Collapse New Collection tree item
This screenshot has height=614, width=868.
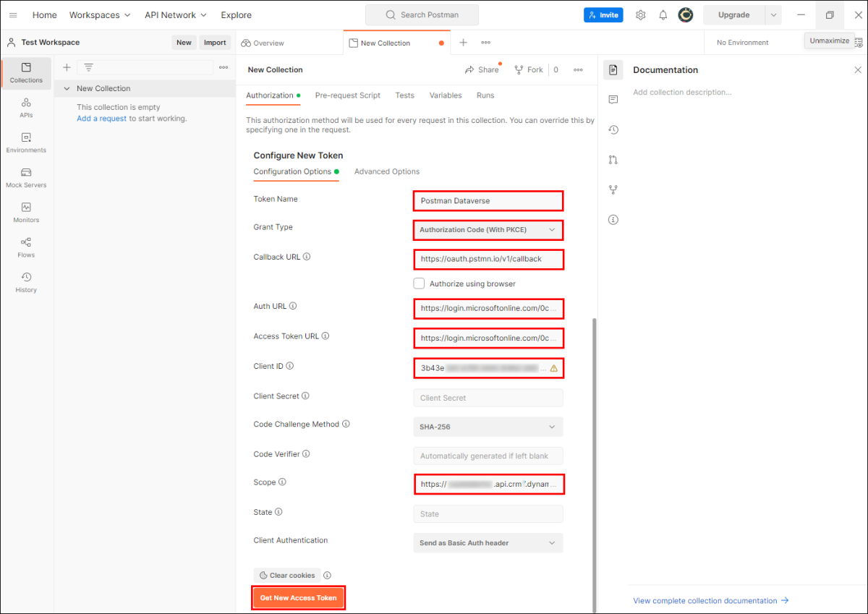pos(67,88)
